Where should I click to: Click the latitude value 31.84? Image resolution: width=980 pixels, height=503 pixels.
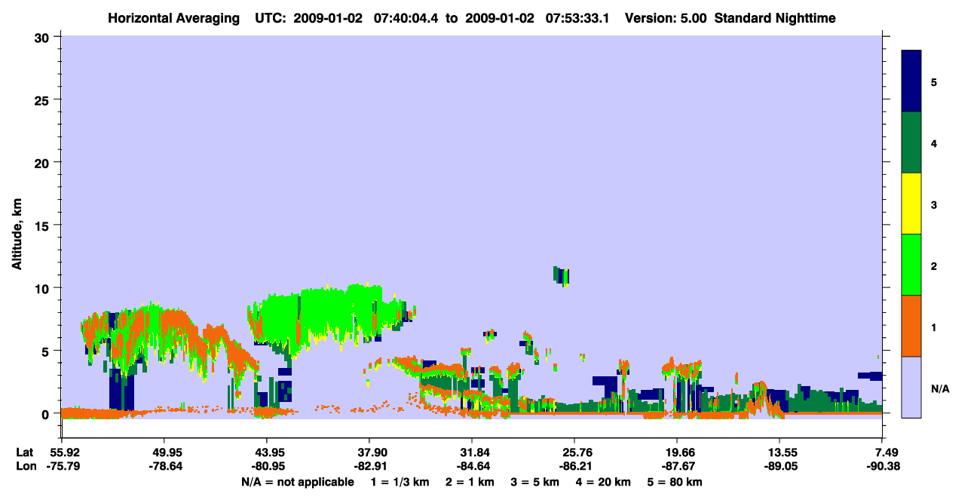(x=472, y=452)
